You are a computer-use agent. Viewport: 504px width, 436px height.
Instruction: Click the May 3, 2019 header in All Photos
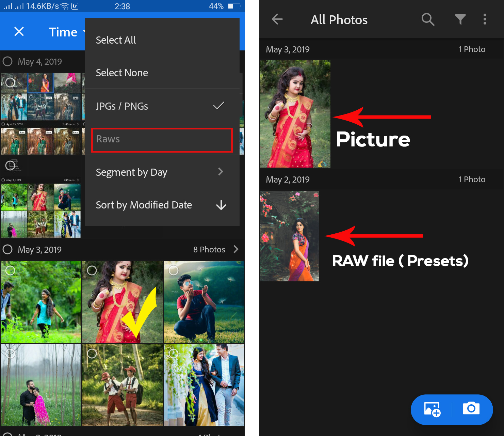288,49
